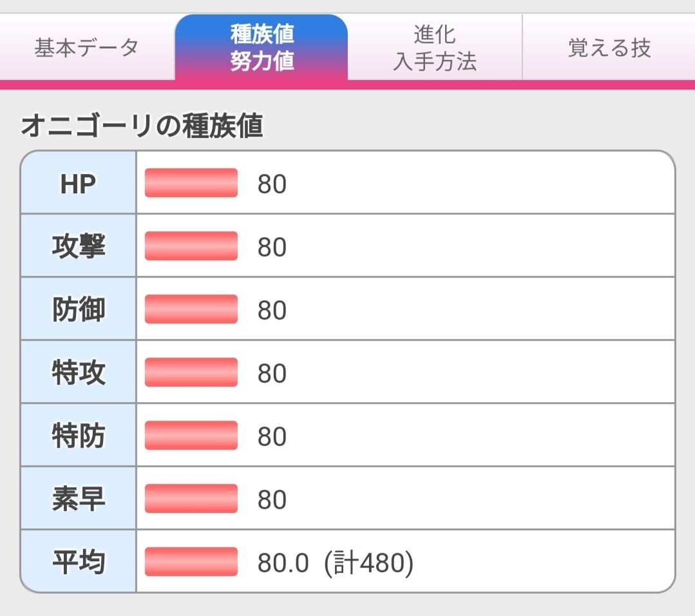
Task: Click the 特攻 red stat bar
Action: 191,372
